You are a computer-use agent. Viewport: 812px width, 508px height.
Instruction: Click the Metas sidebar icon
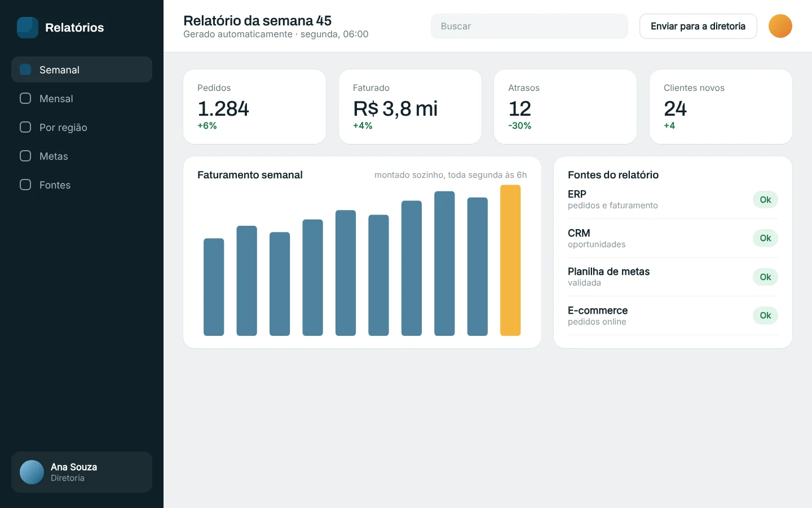[x=25, y=156]
